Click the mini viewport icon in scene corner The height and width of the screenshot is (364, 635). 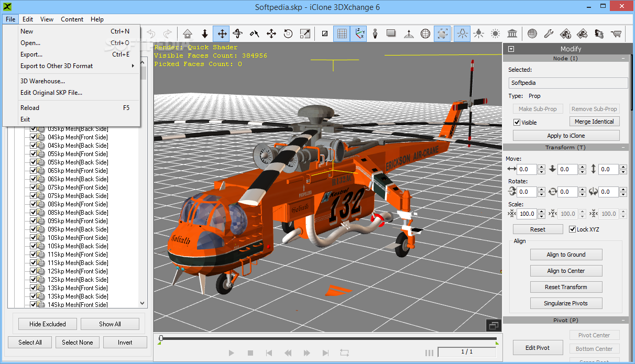tap(493, 326)
